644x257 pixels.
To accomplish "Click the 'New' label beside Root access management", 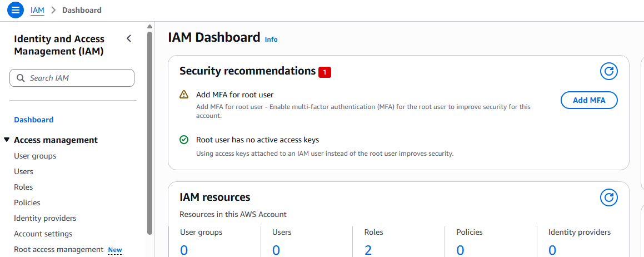I will click(115, 250).
